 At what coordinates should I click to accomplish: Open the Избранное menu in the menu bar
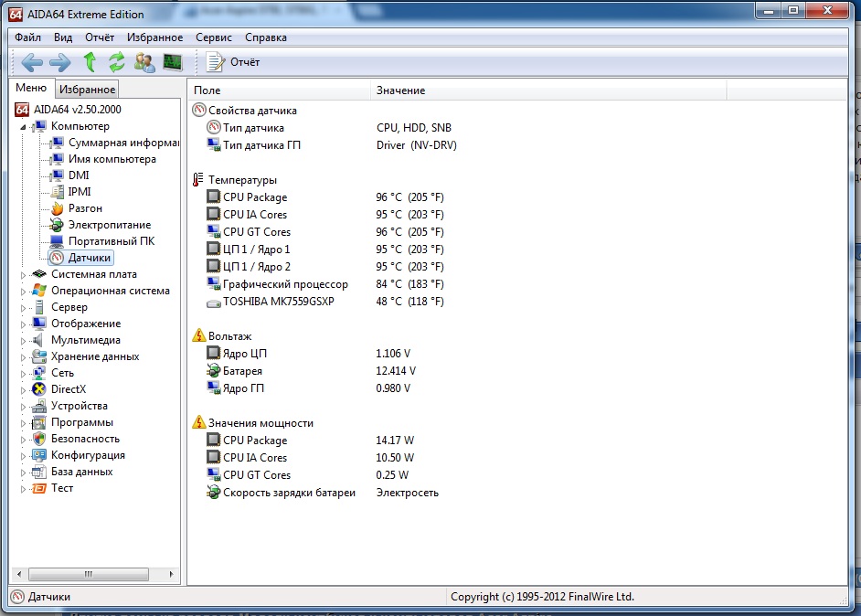coord(154,37)
